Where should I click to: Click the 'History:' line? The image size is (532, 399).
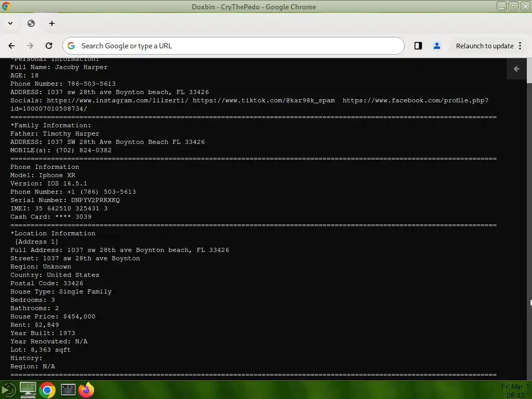(x=26, y=358)
